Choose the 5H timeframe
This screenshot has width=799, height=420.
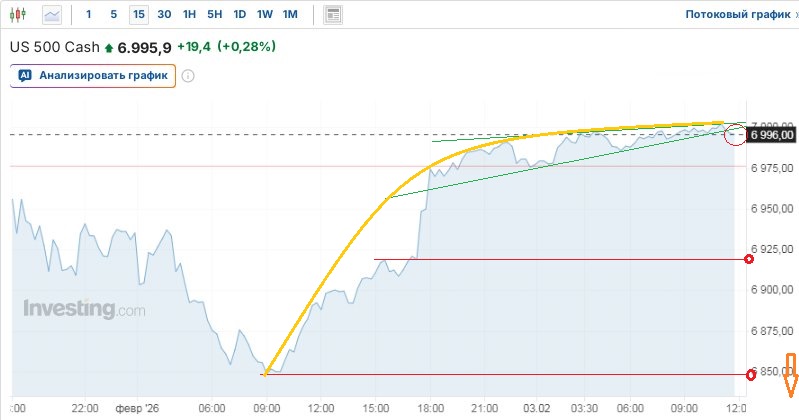click(x=214, y=14)
